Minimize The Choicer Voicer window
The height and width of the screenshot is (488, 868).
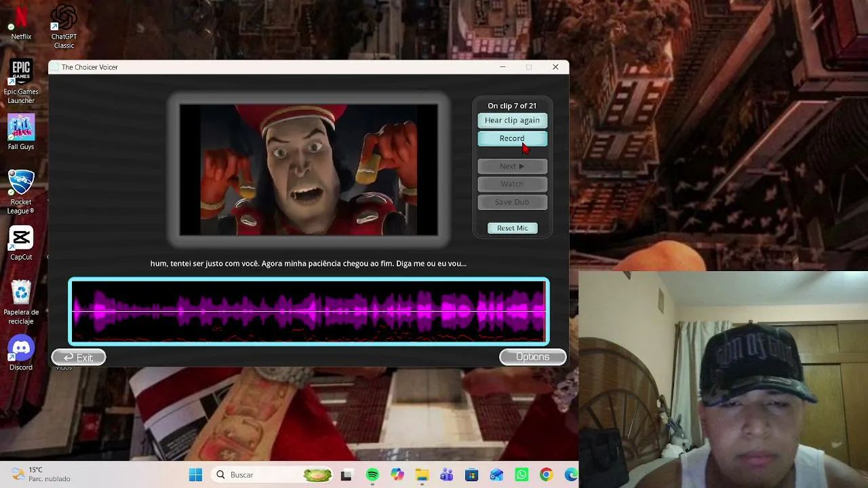pos(502,67)
